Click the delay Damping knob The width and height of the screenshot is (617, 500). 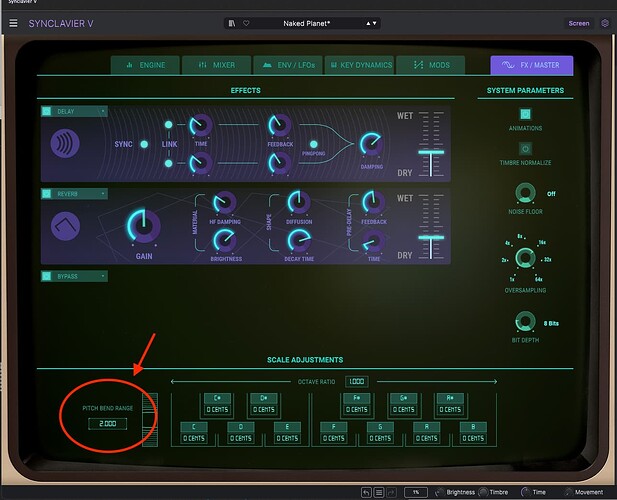tap(371, 144)
